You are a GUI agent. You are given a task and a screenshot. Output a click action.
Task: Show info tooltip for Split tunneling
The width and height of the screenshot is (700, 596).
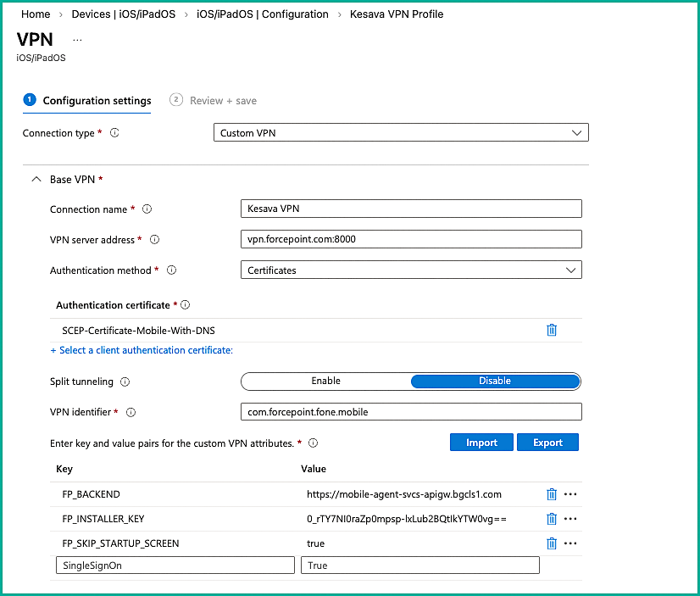125,382
